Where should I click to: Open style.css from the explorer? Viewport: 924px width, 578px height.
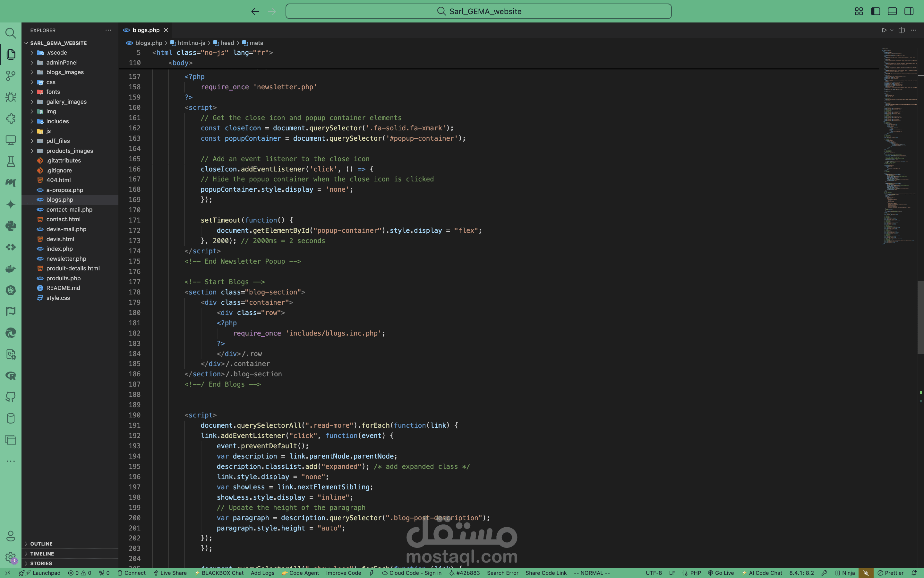click(x=70, y=298)
